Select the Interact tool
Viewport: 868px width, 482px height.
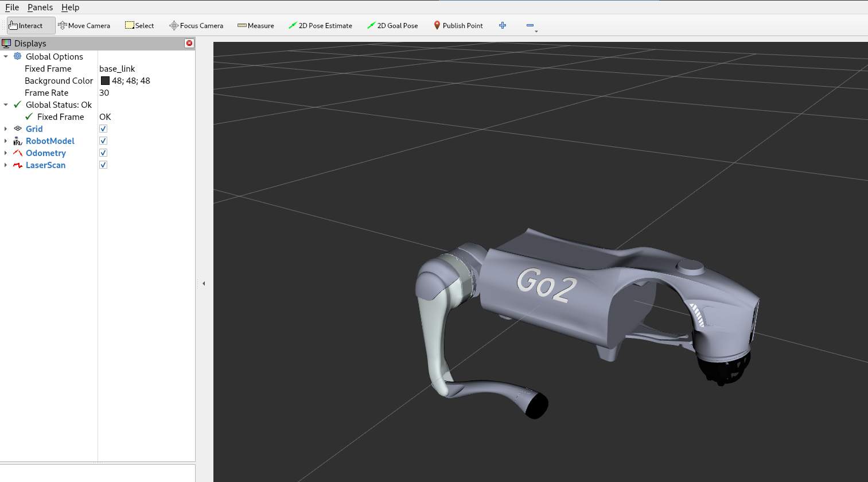click(31, 25)
